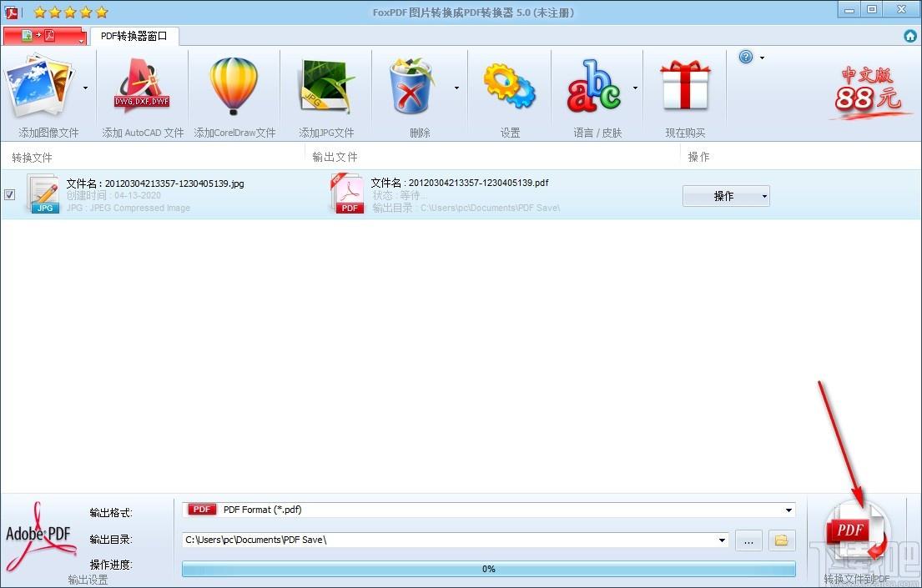
Task: Select file name 20120304213357-1230405139.jpg text
Action: coord(174,183)
